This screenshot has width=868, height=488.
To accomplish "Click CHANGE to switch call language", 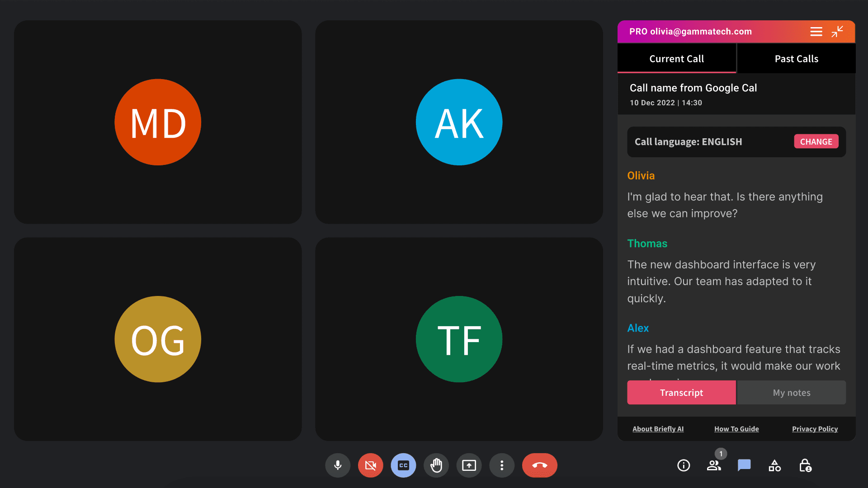I will 816,141.
